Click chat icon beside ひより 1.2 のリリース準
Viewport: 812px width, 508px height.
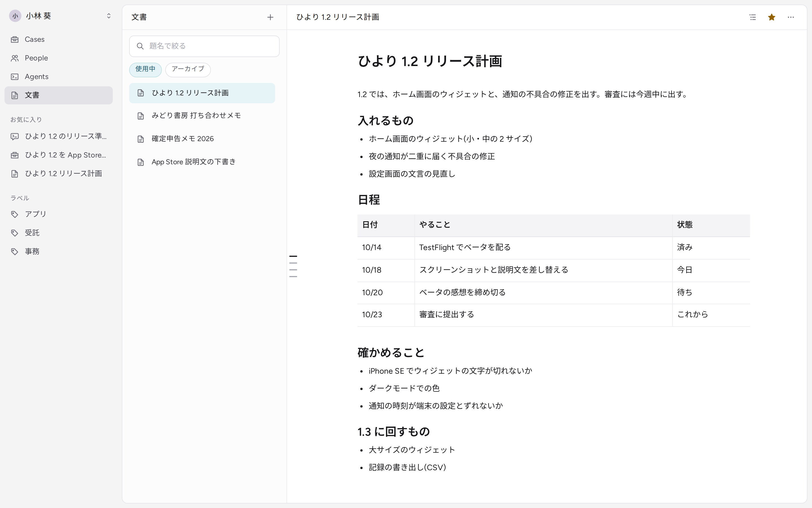point(15,136)
